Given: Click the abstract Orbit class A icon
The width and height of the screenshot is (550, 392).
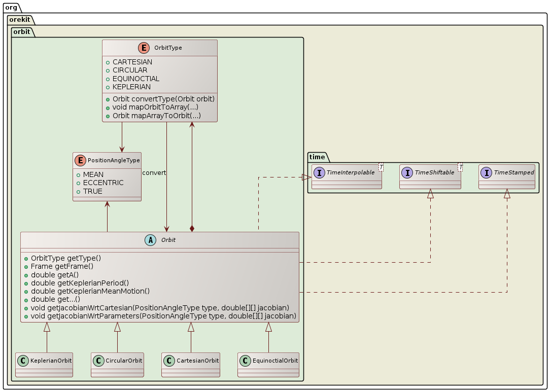Looking at the screenshot, I should 151,240.
